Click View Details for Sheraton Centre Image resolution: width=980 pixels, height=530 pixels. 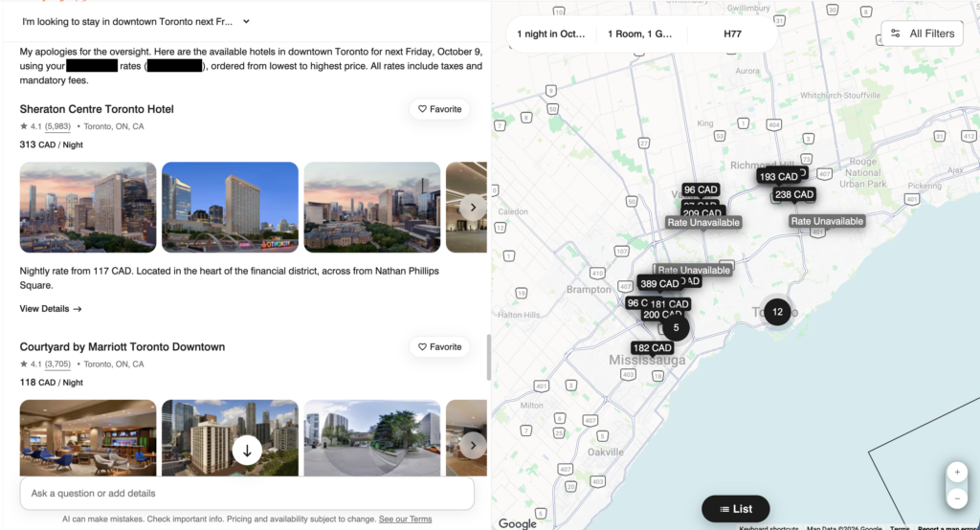click(51, 309)
